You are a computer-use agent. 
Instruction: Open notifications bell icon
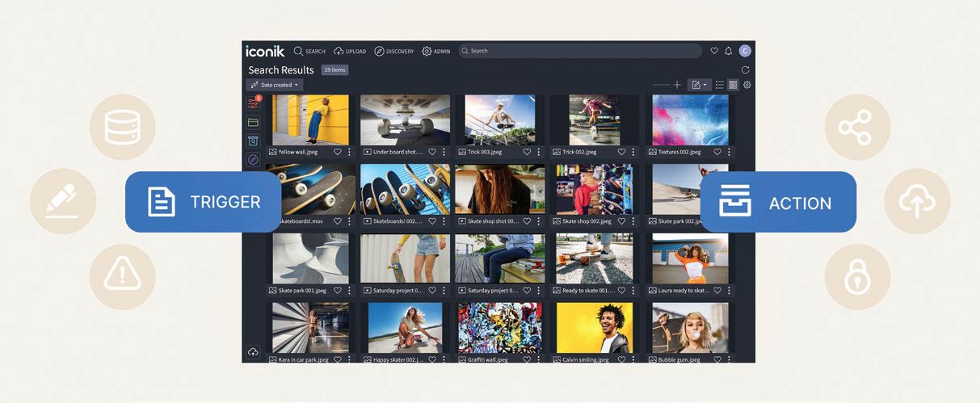(x=729, y=51)
